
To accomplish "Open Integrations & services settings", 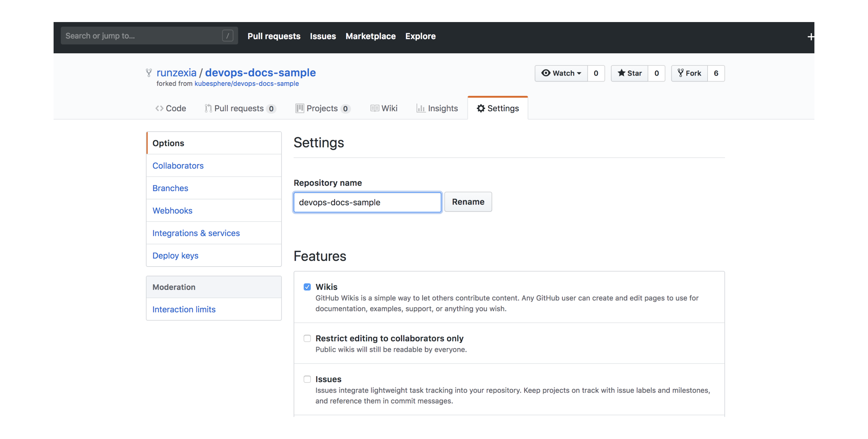I will click(x=214, y=233).
